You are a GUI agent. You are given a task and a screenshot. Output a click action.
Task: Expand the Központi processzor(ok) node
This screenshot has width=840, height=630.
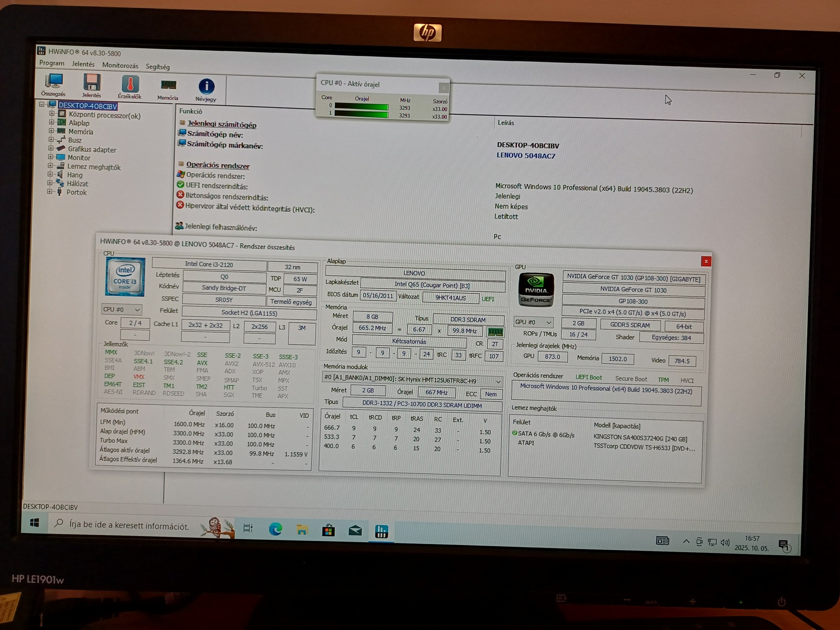tap(51, 114)
